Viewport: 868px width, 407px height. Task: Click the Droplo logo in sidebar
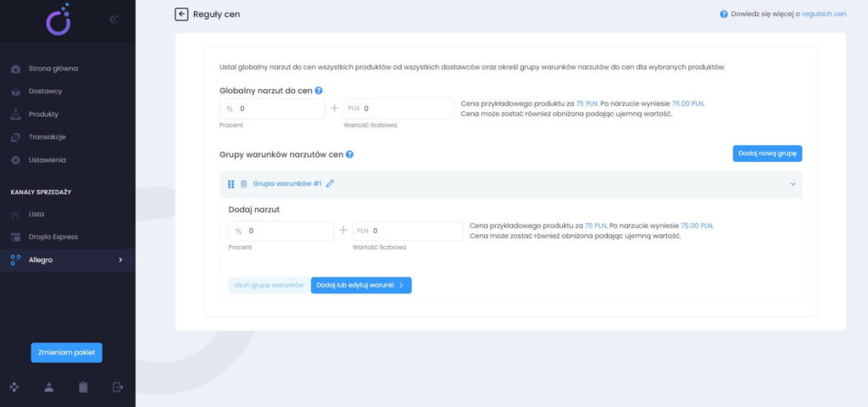(x=58, y=20)
